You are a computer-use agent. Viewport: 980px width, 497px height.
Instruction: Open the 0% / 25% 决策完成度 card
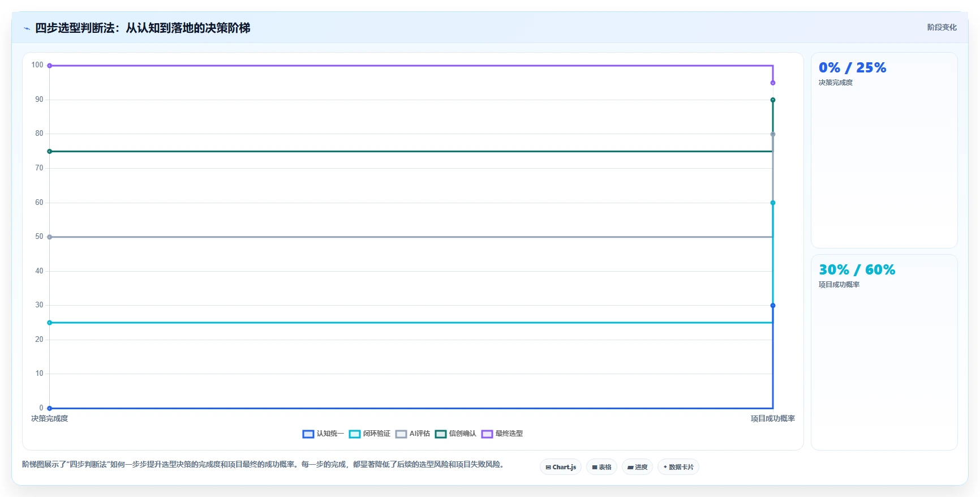(884, 151)
